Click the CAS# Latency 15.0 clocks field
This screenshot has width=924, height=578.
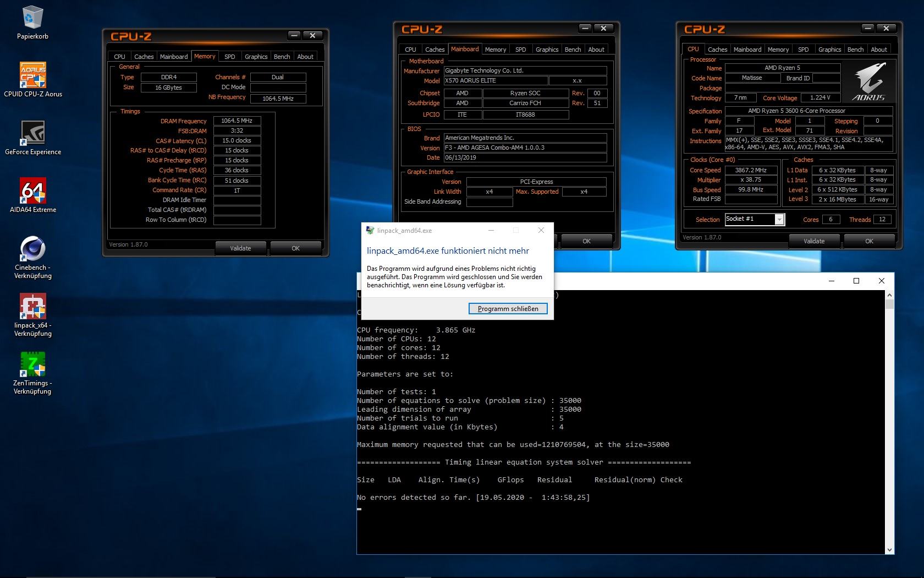[x=237, y=140]
